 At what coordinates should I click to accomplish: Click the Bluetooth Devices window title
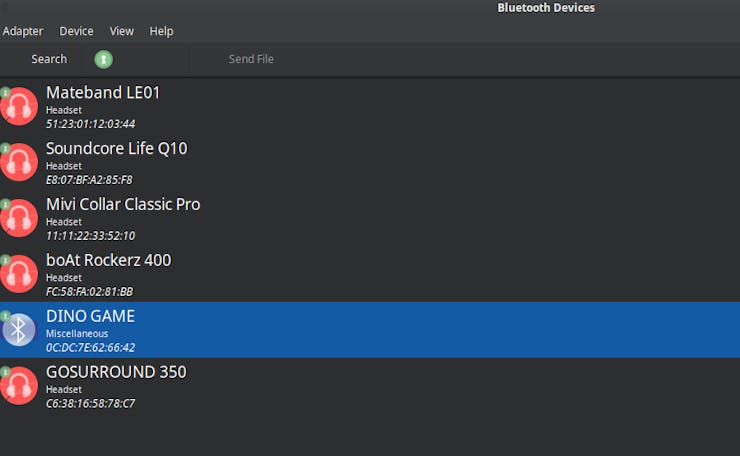click(x=545, y=8)
